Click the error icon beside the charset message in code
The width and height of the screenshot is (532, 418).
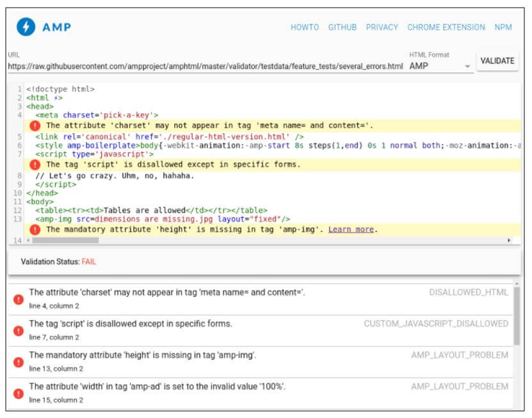pos(35,126)
